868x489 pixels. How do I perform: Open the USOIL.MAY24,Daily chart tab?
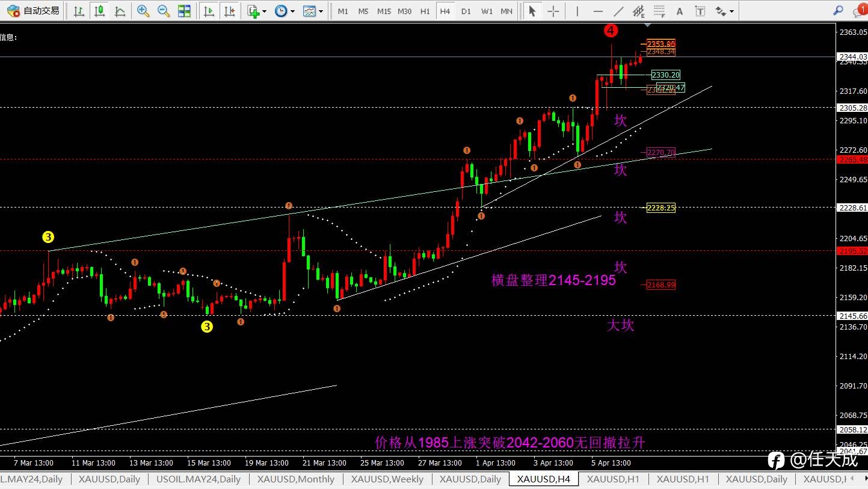[198, 479]
